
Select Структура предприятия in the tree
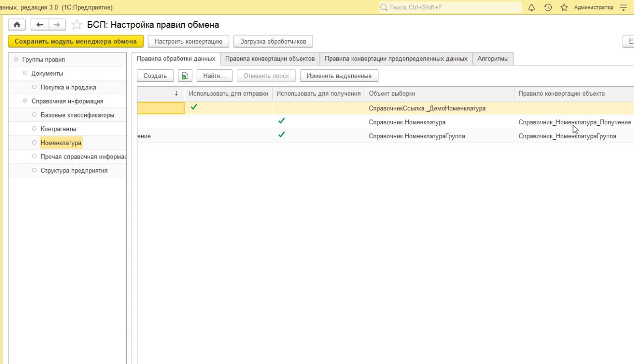tap(74, 170)
